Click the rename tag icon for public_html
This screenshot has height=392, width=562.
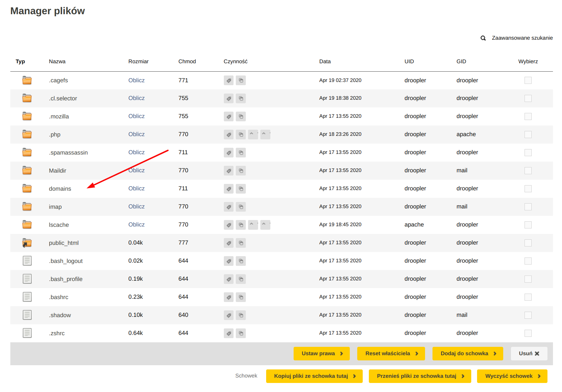click(229, 243)
